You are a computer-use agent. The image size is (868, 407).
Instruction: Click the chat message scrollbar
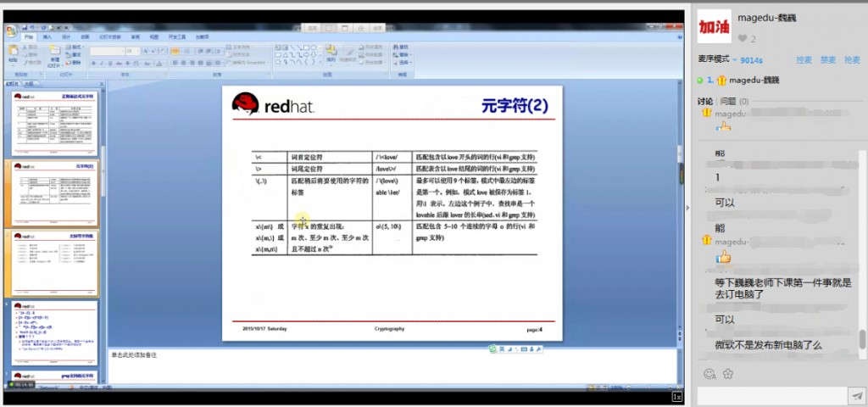pyautogui.click(x=862, y=338)
